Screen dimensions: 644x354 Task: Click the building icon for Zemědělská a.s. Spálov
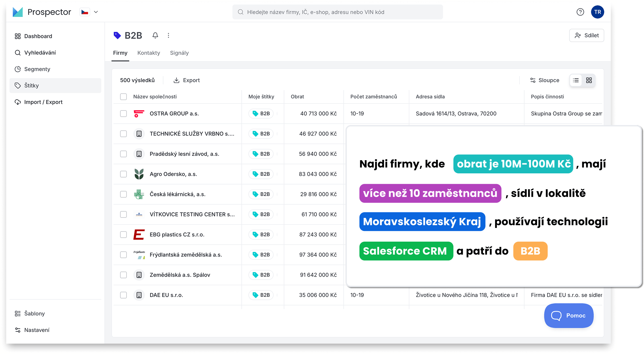(x=139, y=275)
